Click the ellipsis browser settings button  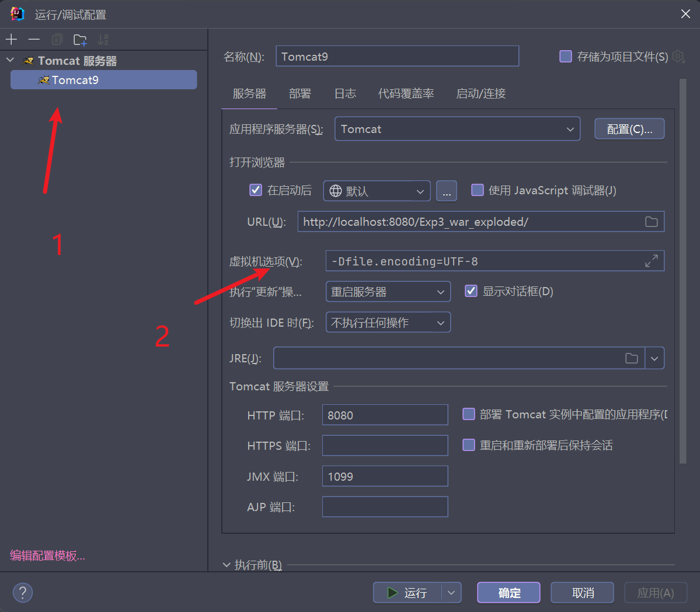click(447, 191)
